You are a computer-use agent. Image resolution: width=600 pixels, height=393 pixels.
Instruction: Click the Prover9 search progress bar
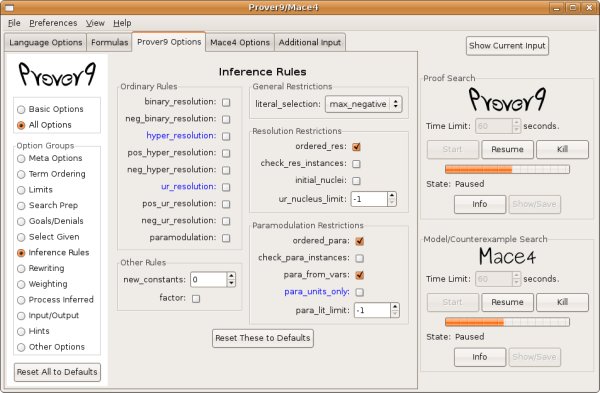point(507,169)
